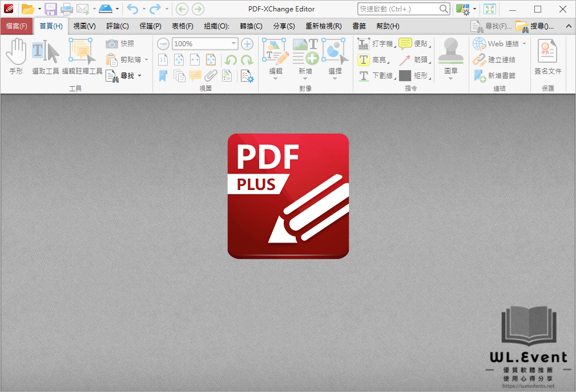Click the Find (尋找) tool in ribbon
Screen dimensions: 576x392
[x=120, y=76]
